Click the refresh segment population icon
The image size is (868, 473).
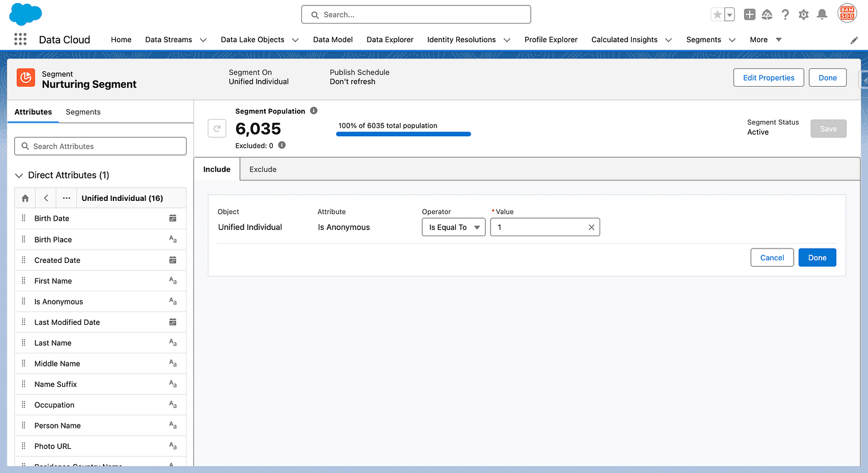(x=217, y=129)
